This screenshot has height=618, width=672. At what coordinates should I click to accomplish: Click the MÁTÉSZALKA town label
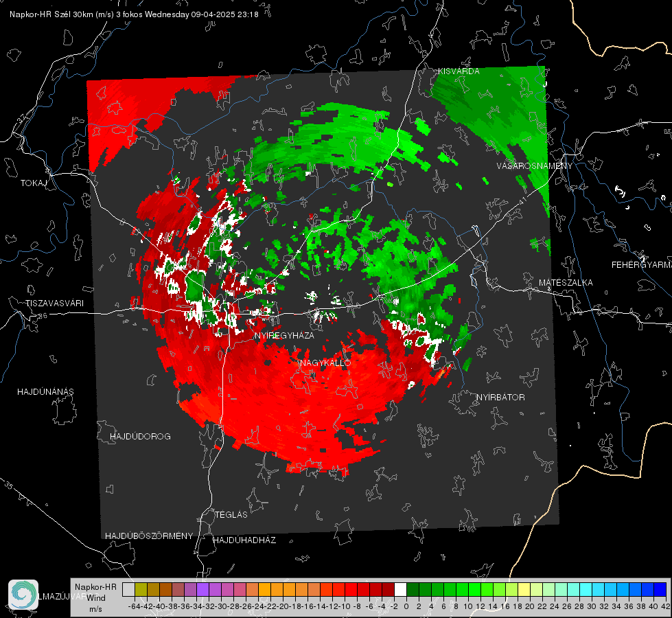pos(566,283)
